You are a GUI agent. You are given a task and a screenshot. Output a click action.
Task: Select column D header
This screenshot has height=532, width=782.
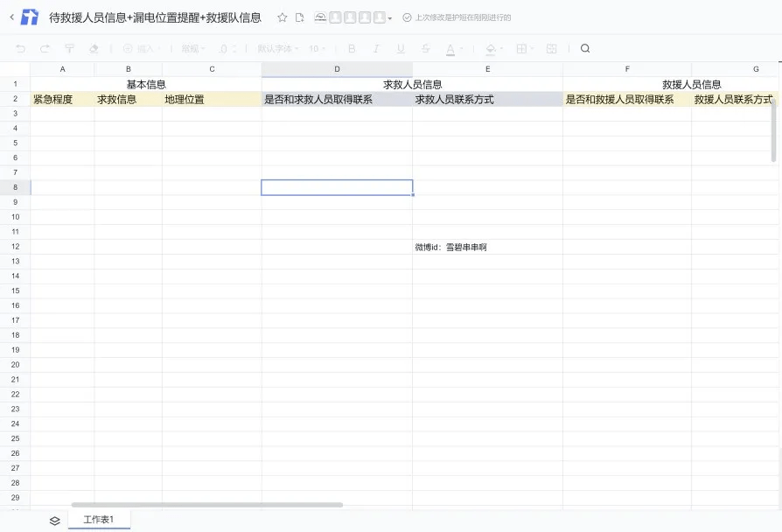pos(337,69)
